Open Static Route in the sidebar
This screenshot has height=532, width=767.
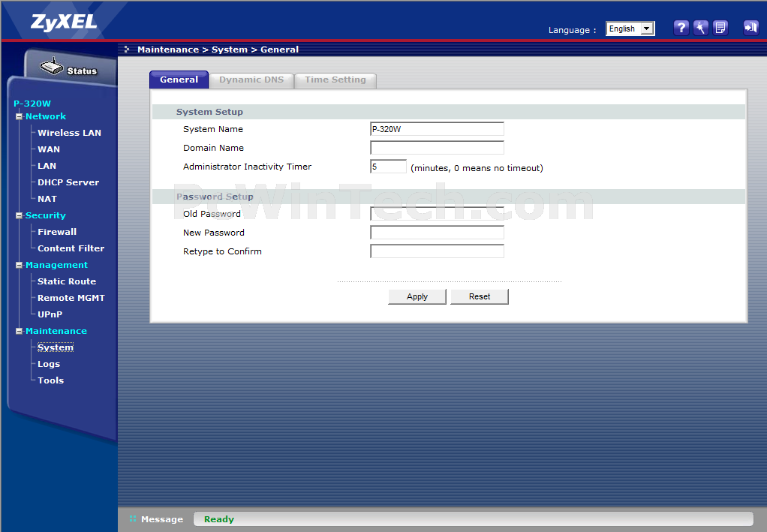pos(67,281)
